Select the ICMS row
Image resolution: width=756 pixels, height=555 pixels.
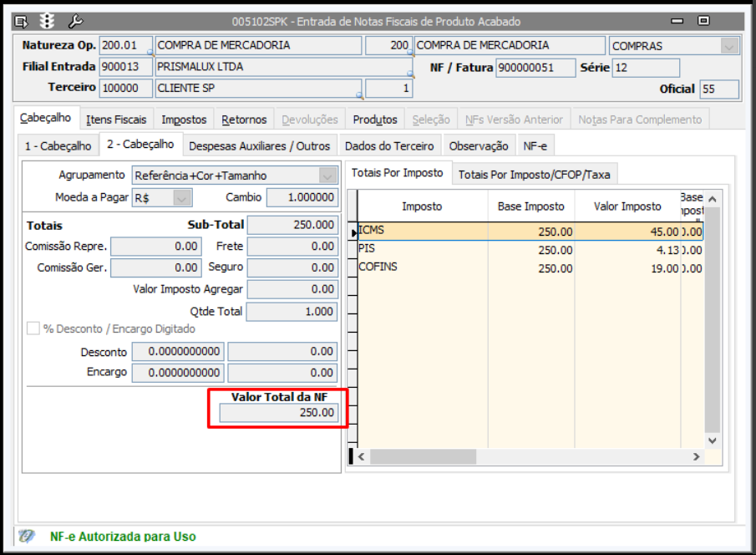coord(530,232)
